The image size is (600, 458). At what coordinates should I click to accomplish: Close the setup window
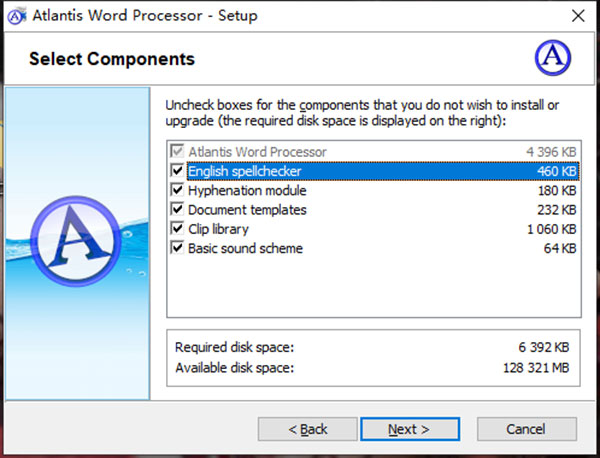pyautogui.click(x=579, y=16)
